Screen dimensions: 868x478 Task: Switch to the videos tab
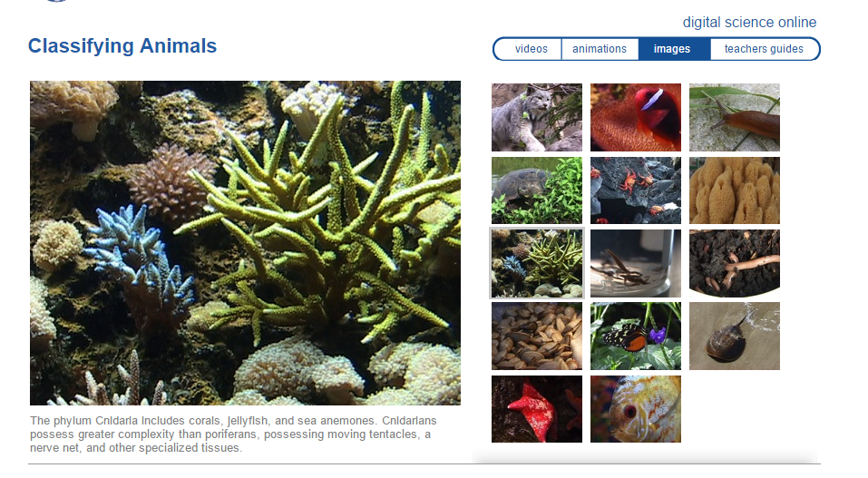[x=530, y=49]
